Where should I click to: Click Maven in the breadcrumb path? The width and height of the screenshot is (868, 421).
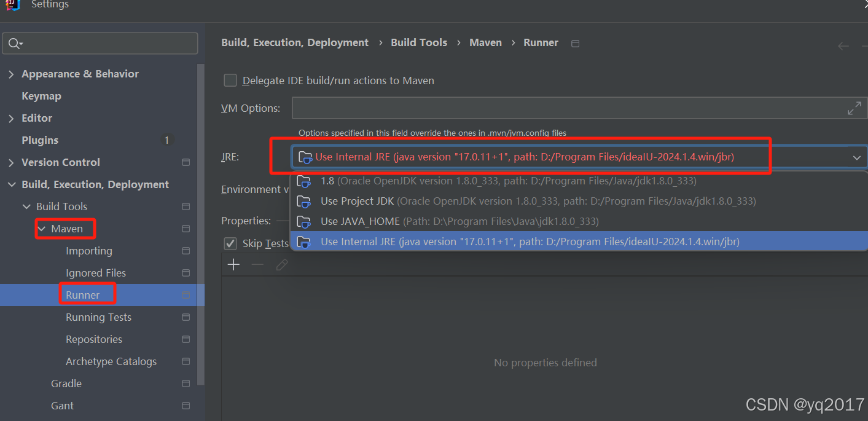click(485, 42)
